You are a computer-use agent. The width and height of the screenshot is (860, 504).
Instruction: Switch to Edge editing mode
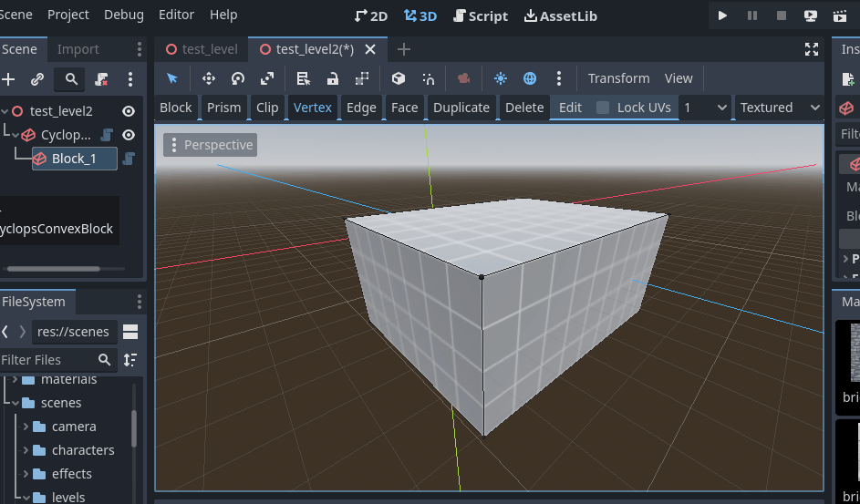(x=361, y=108)
